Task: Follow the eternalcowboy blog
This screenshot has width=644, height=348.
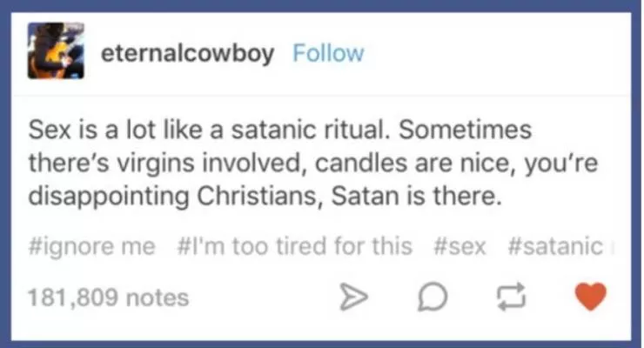Action: click(x=328, y=54)
